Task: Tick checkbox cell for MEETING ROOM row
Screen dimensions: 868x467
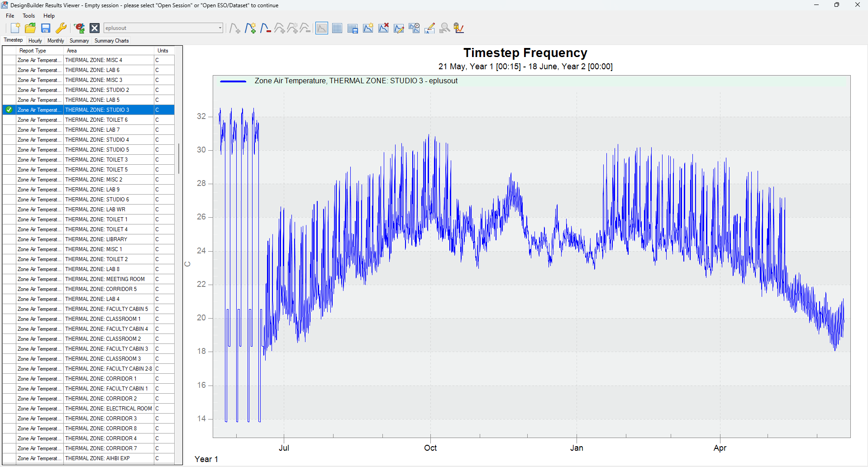Action: point(9,279)
